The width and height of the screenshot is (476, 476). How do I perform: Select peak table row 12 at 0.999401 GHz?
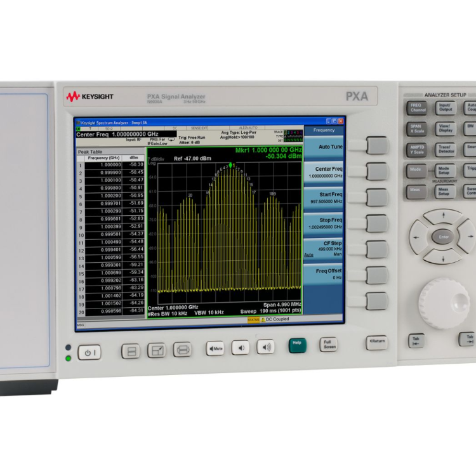pyautogui.click(x=111, y=250)
